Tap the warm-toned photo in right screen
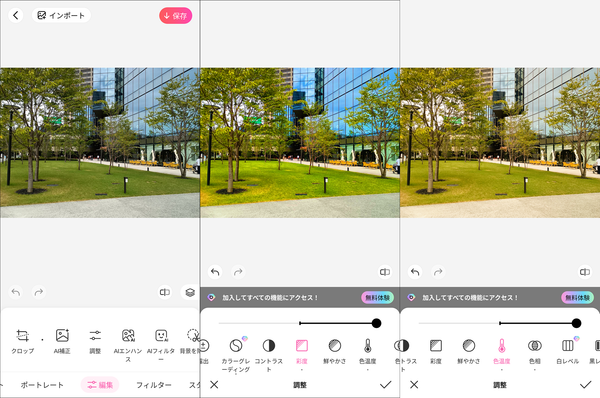The width and height of the screenshot is (600, 398). [x=500, y=143]
